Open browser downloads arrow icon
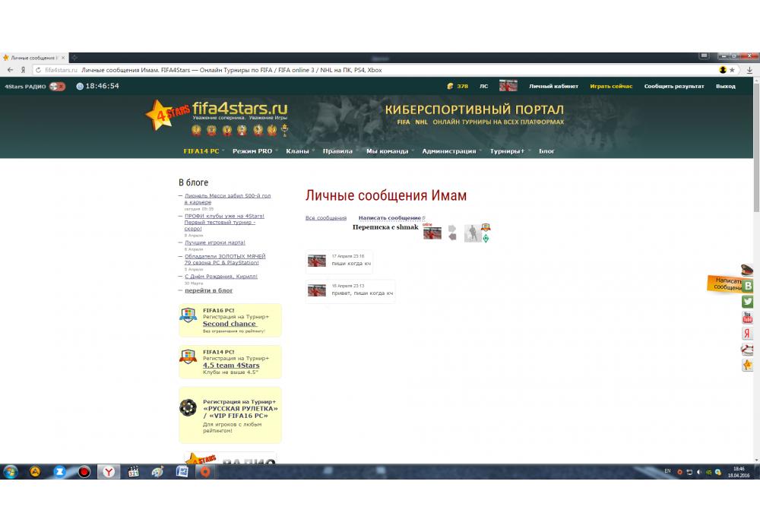This screenshot has height=532, width=760. tap(749, 70)
